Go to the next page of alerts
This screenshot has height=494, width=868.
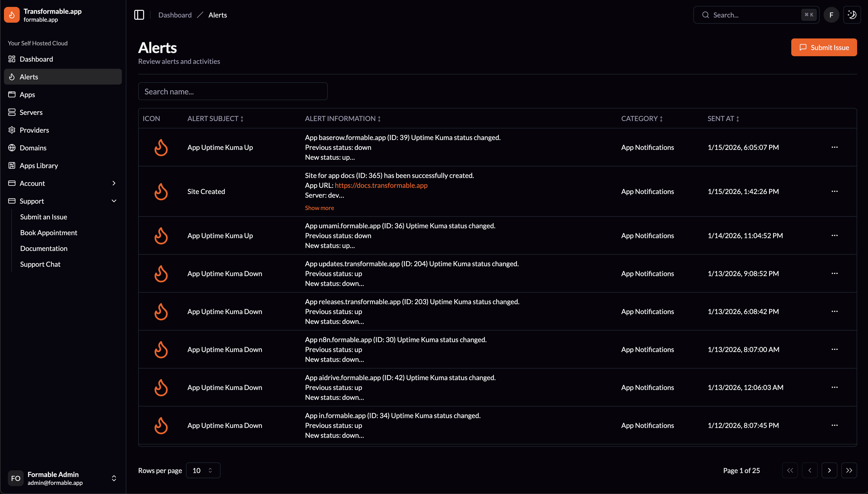pos(829,470)
